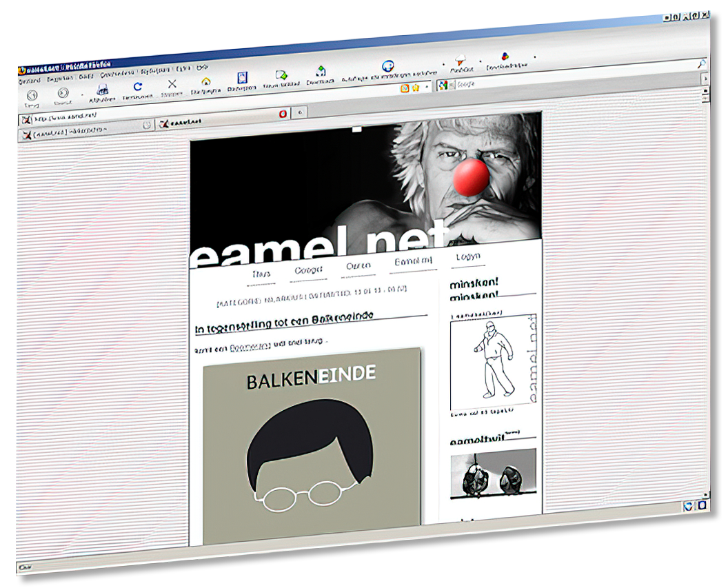Viewport: 728px width, 588px height.
Task: Click the orange RSS feed icon
Action: [x=405, y=88]
